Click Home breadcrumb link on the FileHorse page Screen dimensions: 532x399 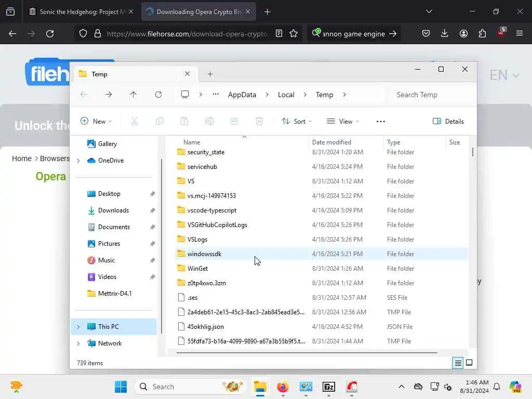tap(22, 158)
